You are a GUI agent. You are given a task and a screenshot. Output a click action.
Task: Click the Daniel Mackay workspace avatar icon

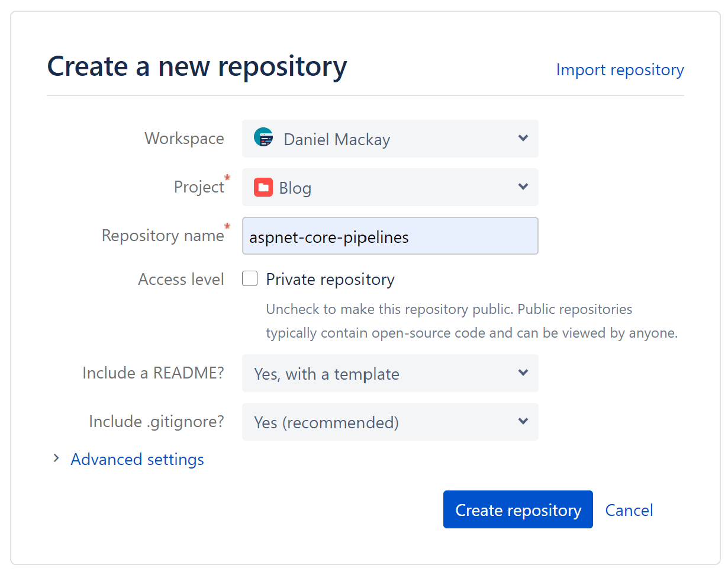coord(263,138)
